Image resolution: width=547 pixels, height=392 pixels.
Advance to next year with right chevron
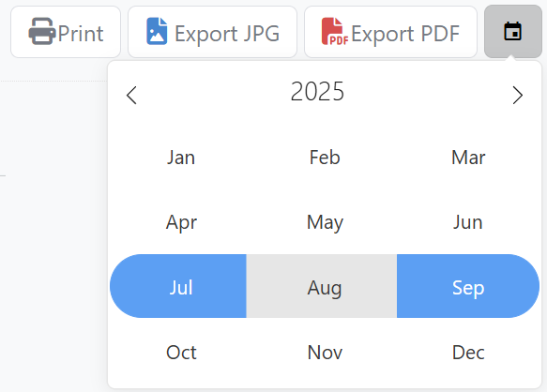point(518,96)
